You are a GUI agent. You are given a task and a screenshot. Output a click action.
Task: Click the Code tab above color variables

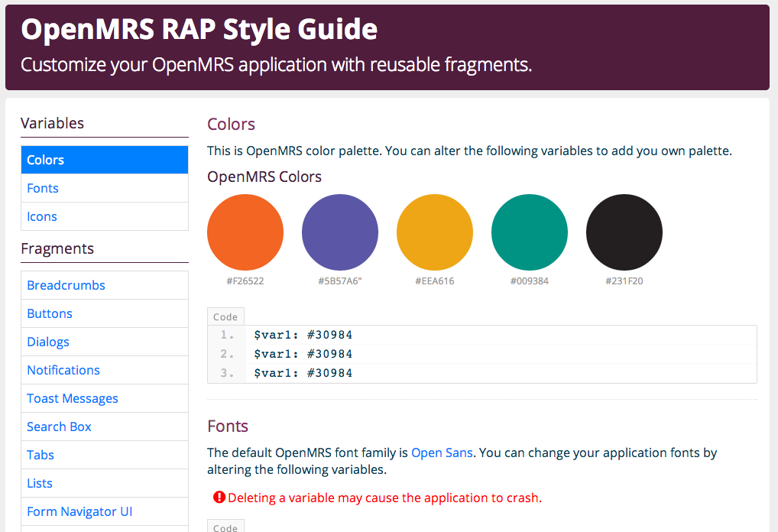[225, 316]
